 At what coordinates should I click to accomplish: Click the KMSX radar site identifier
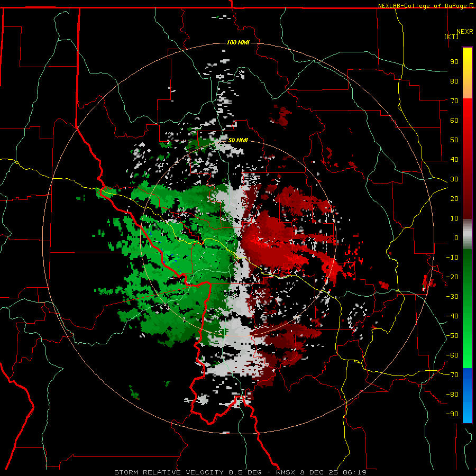tap(287, 472)
